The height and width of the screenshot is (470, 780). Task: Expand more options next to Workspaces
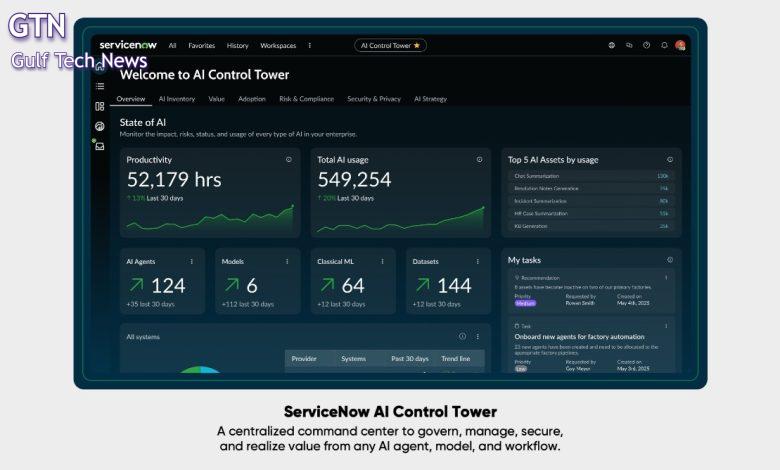309,45
